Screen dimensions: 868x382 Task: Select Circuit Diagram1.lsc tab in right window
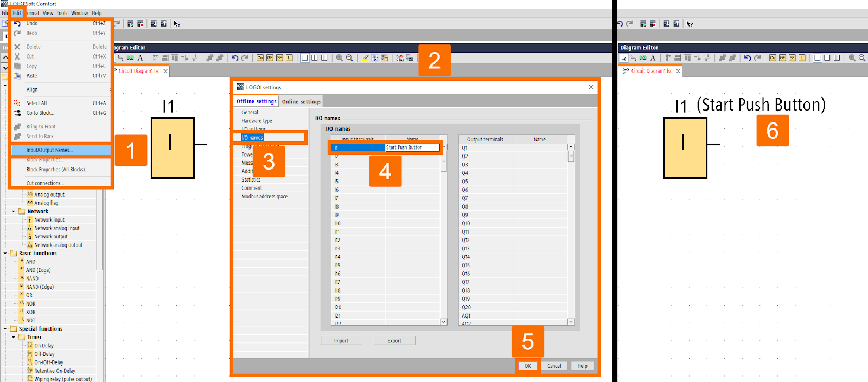click(x=652, y=71)
